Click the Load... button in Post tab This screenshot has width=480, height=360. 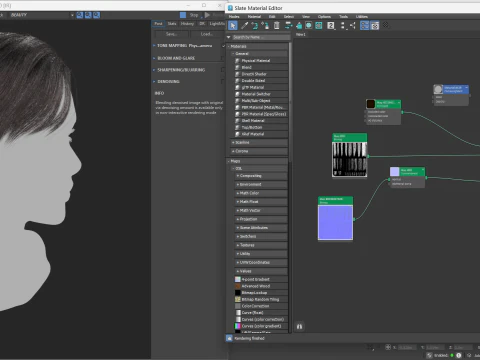tap(207, 34)
